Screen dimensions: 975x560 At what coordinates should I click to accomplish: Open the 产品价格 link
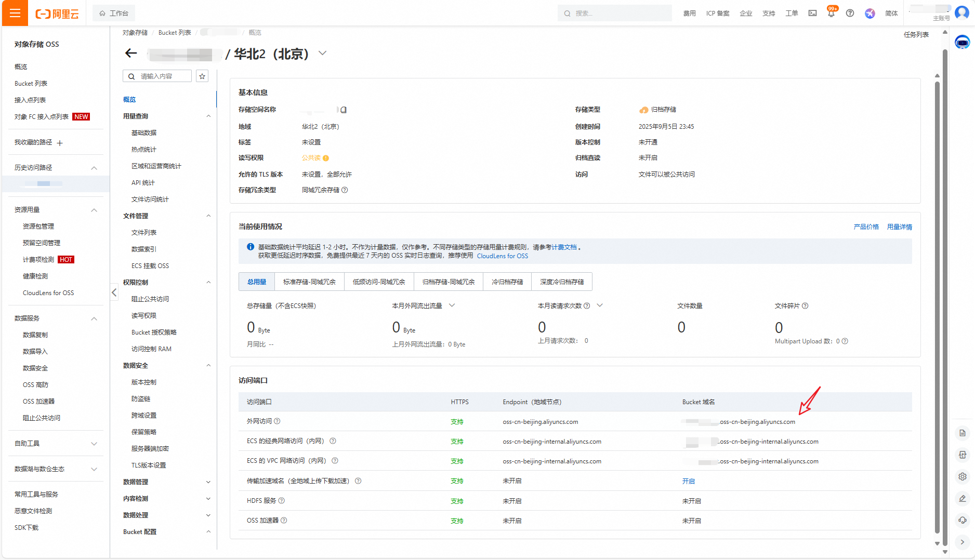pyautogui.click(x=866, y=227)
